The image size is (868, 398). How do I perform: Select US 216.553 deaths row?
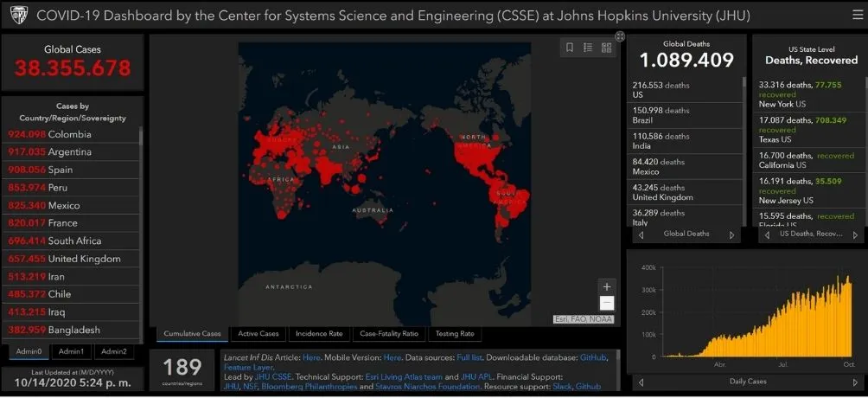(686, 90)
